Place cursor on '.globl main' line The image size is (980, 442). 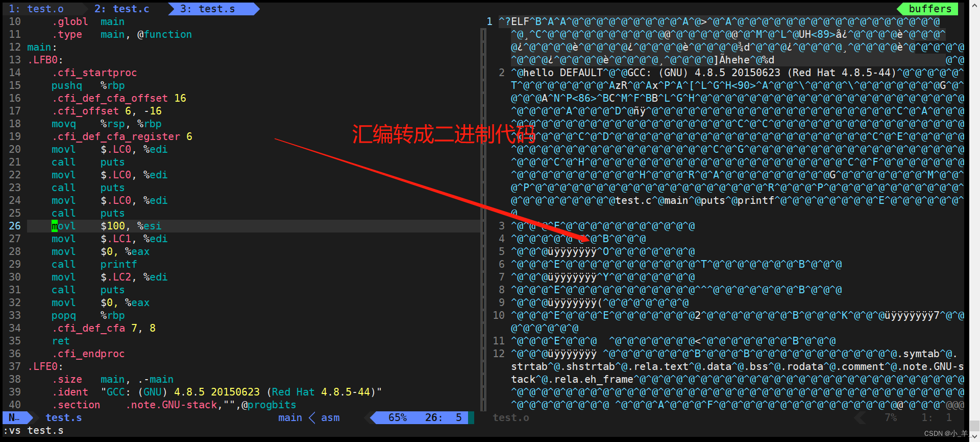pos(88,21)
